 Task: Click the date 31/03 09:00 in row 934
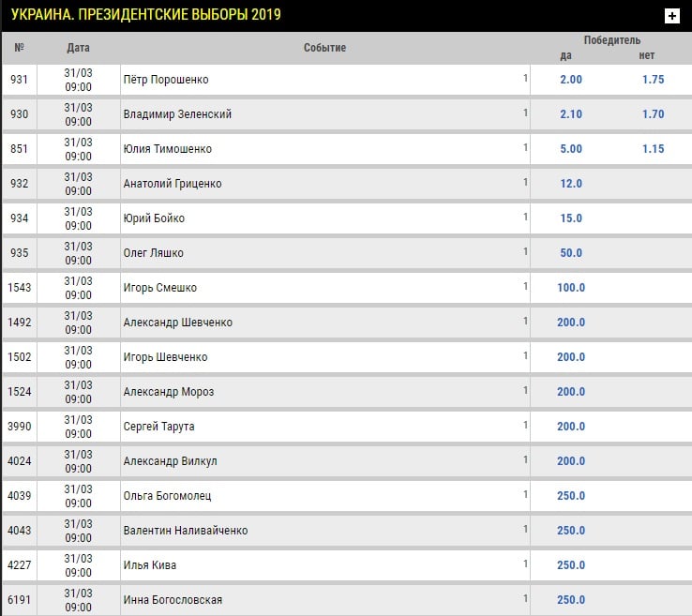pyautogui.click(x=78, y=218)
